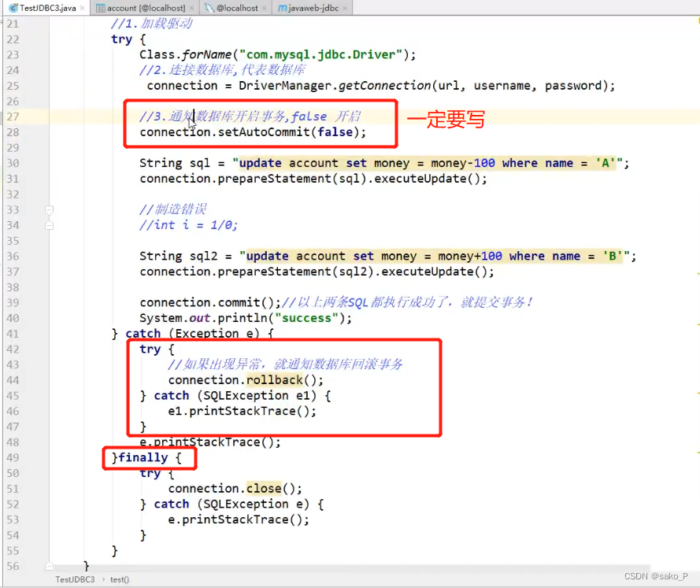Close the javaweb-jdbc tab
This screenshot has height=588, width=700.
345,8
